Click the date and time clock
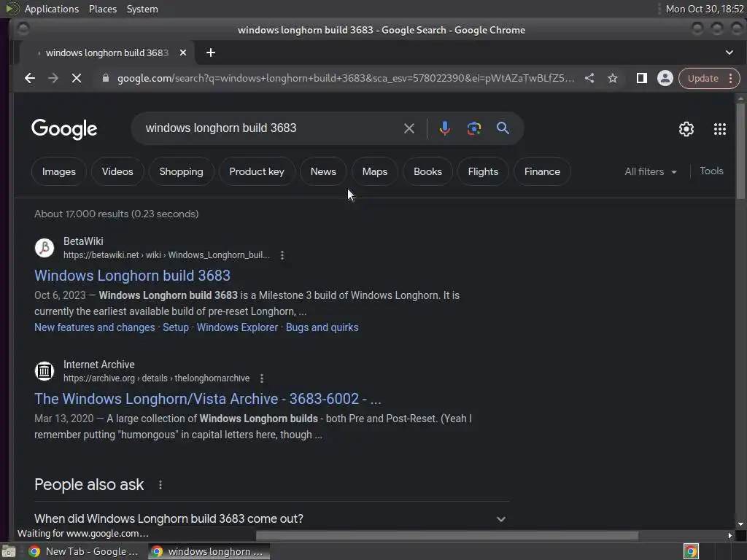The image size is (747, 560). coord(705,9)
